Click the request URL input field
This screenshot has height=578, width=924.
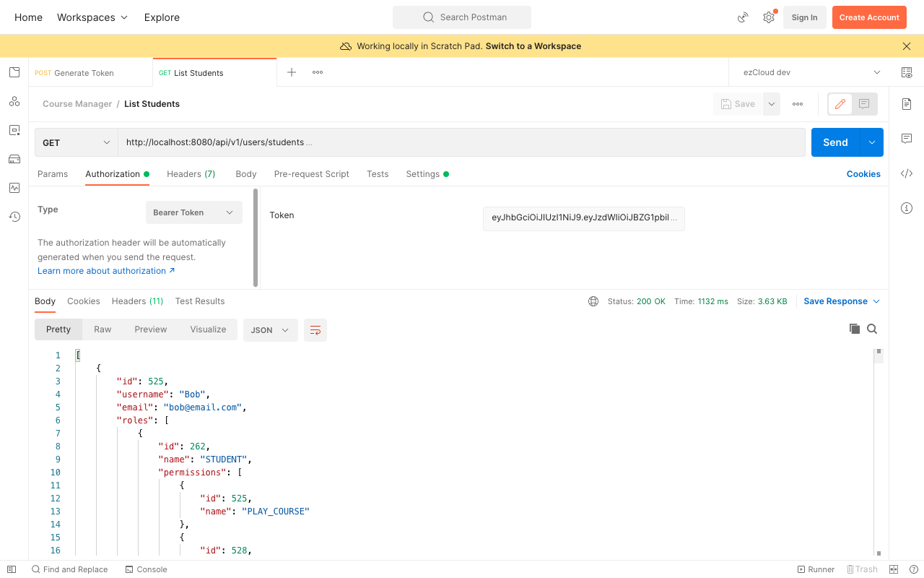462,142
